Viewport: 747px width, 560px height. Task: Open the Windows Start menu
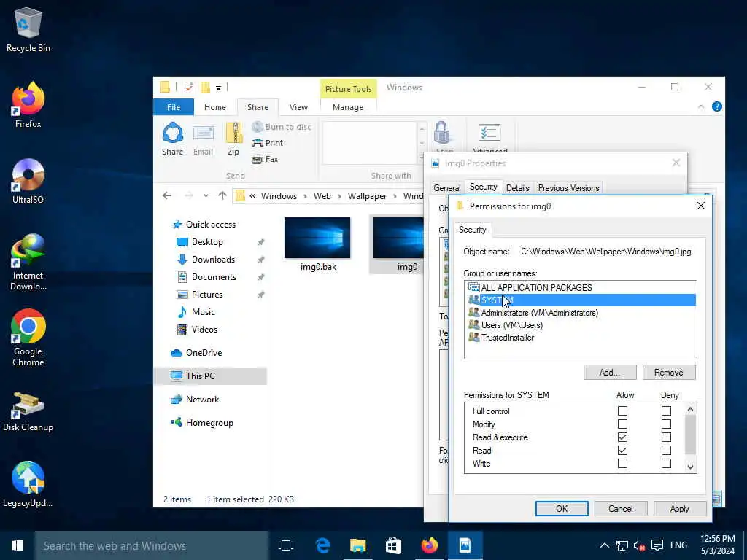click(x=18, y=545)
